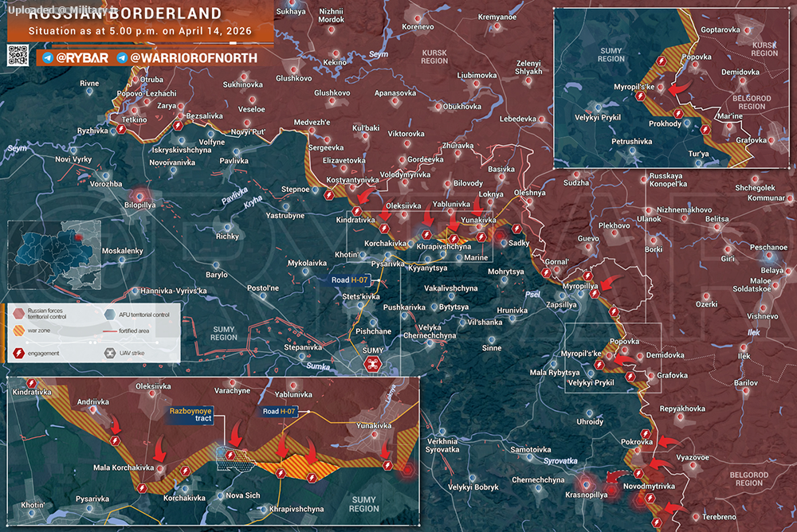Click the @RYBAR channel handle
The width and height of the screenshot is (797, 532).
(82, 58)
